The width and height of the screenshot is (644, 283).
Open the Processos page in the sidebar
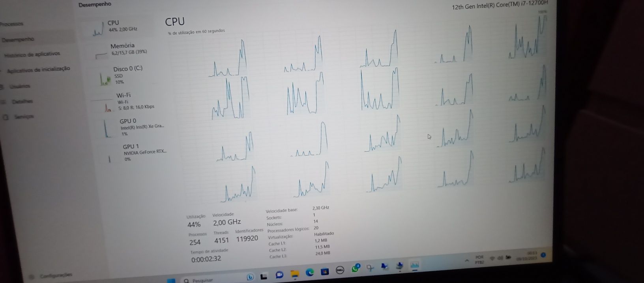click(12, 24)
